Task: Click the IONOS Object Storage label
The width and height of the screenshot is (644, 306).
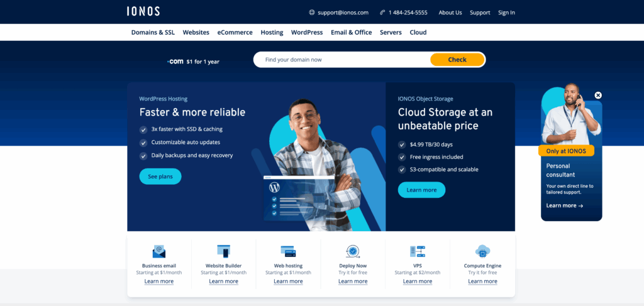Action: [x=426, y=99]
